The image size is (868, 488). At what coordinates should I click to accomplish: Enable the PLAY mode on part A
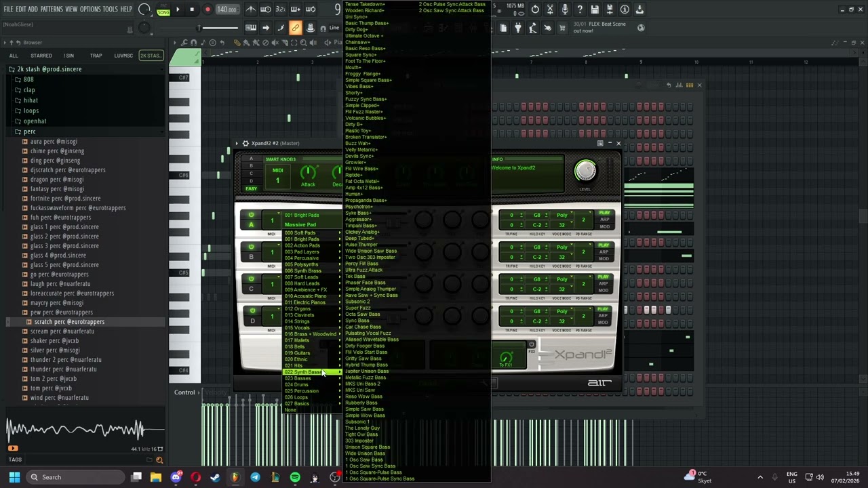point(604,213)
